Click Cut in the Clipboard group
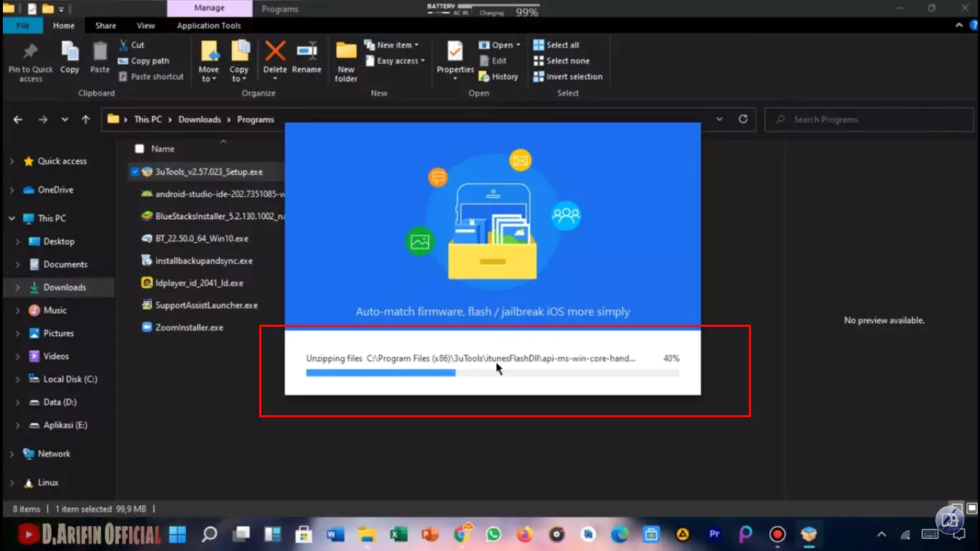 click(131, 45)
